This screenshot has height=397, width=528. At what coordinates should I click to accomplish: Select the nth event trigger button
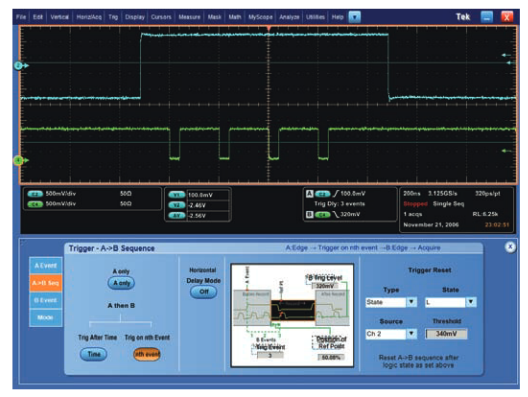tap(147, 354)
